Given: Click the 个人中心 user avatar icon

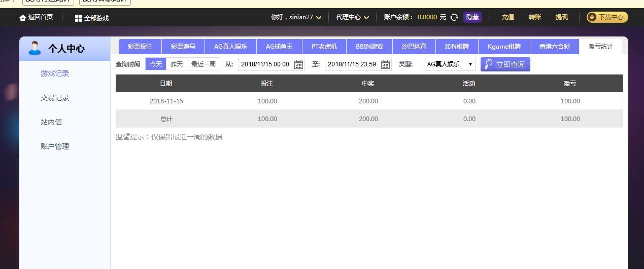Looking at the screenshot, I should pos(35,49).
